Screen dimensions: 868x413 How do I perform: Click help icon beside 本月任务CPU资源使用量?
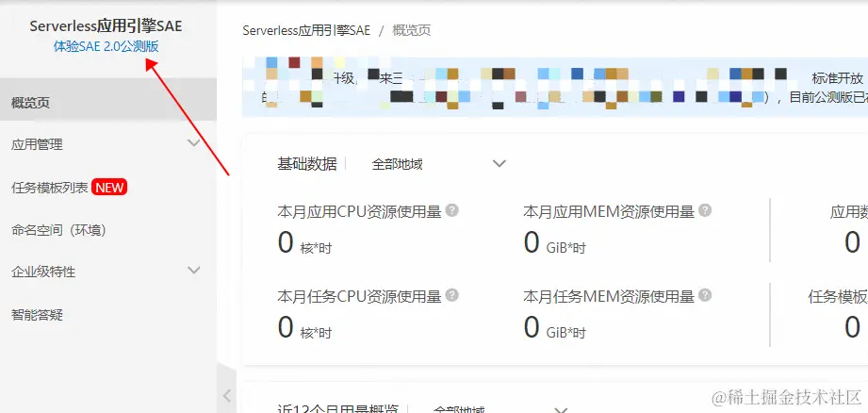452,295
